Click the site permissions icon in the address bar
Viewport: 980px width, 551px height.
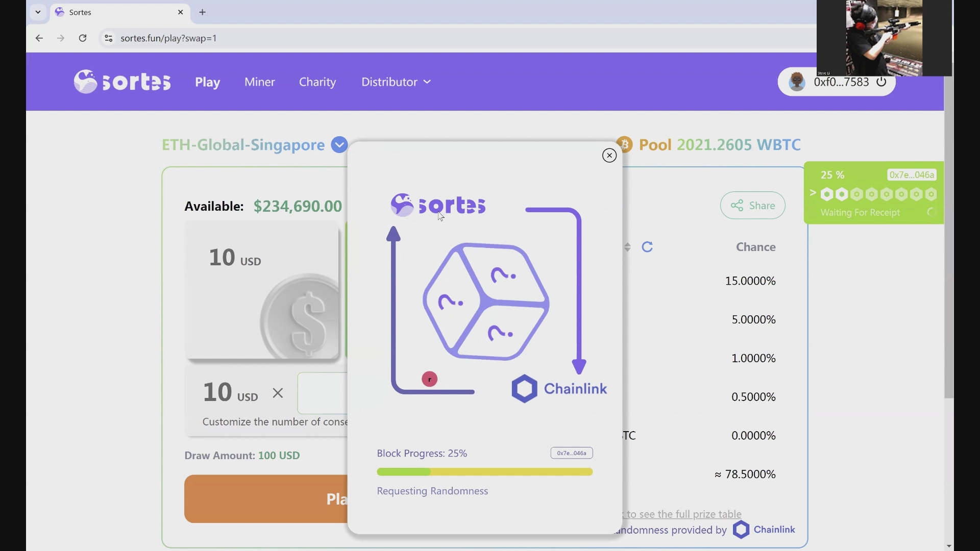pyautogui.click(x=108, y=38)
